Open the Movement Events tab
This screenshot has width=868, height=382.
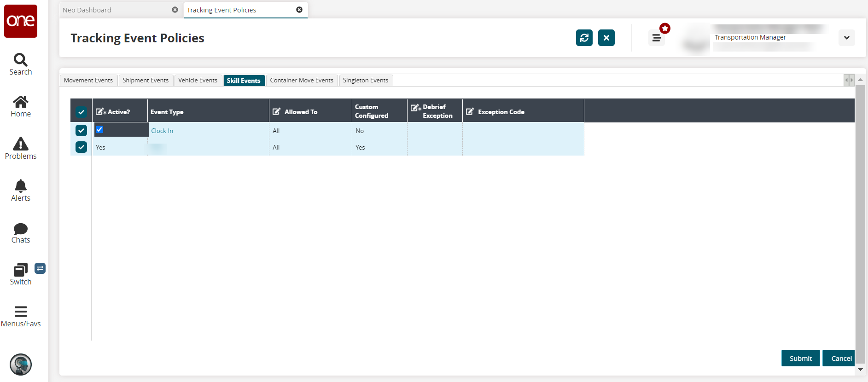[88, 80]
